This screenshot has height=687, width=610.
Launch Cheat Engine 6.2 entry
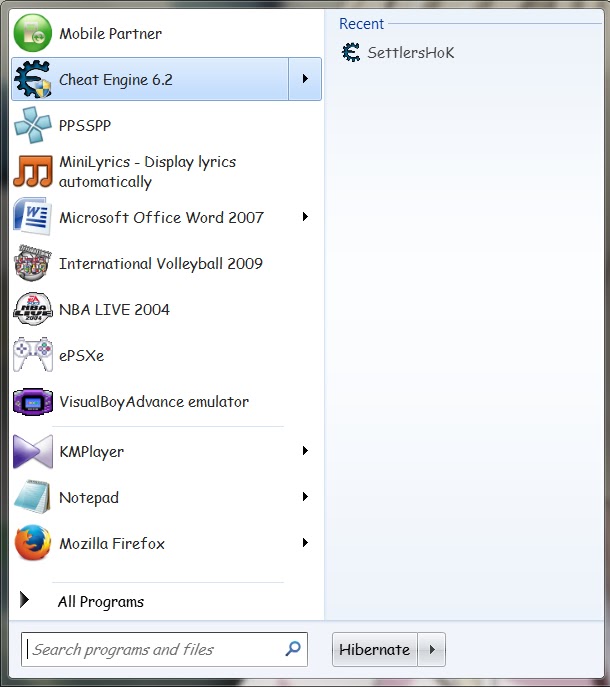coord(150,79)
